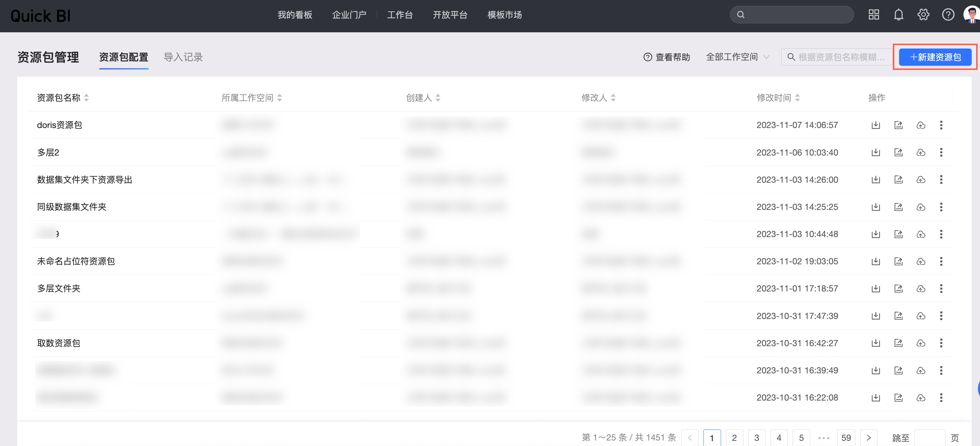This screenshot has width=980, height=446.
Task: Open 工作台 in top menu
Action: pyautogui.click(x=399, y=15)
